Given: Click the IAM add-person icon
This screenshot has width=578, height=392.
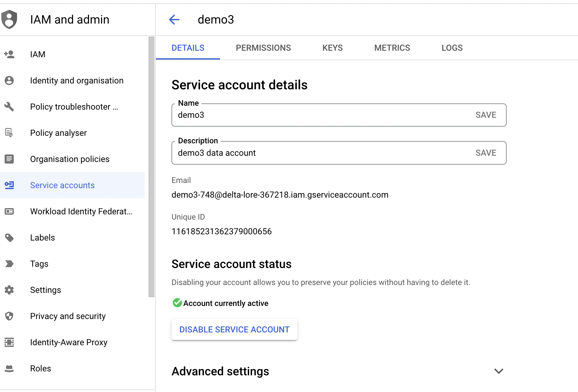Looking at the screenshot, I should (x=9, y=54).
